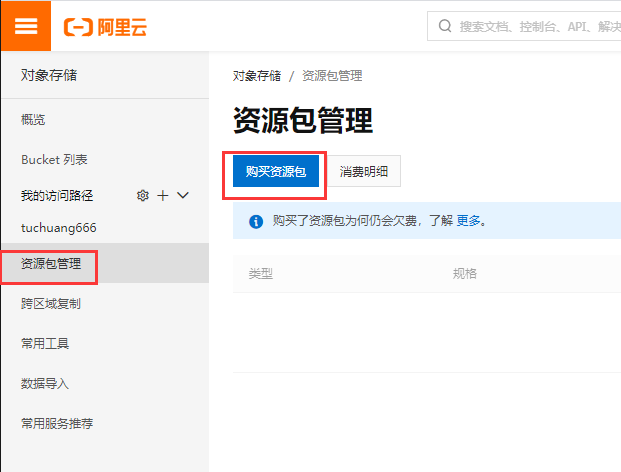Follow the 更多 link in notice

(469, 220)
